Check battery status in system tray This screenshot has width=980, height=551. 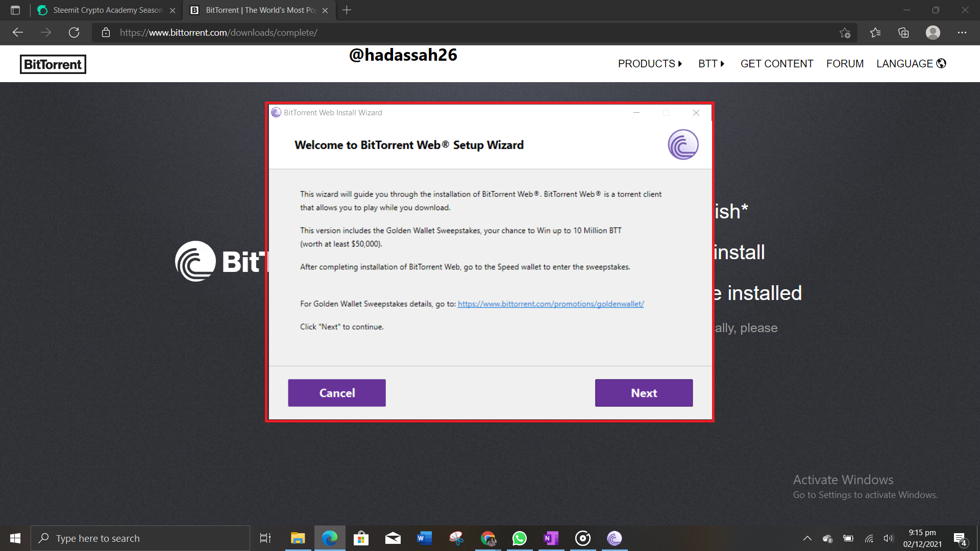click(x=848, y=538)
